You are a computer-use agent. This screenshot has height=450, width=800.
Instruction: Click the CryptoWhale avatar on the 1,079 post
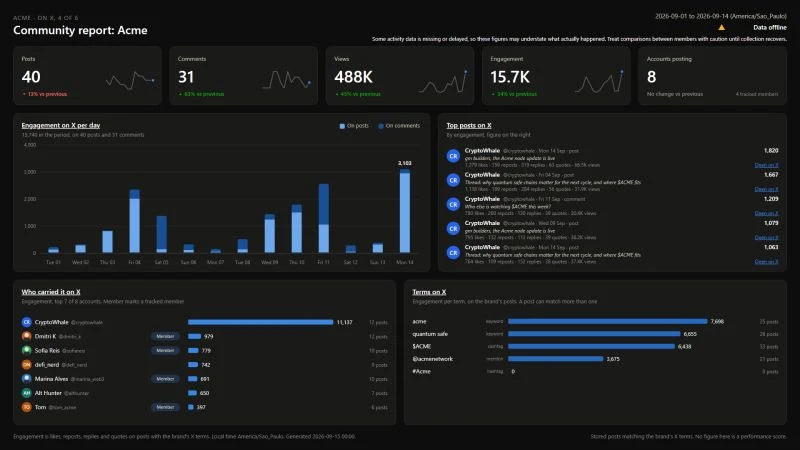click(453, 229)
